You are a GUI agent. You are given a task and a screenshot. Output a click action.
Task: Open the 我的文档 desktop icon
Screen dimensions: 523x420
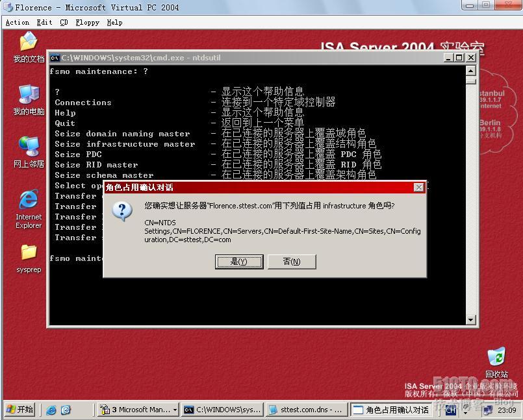pos(29,47)
